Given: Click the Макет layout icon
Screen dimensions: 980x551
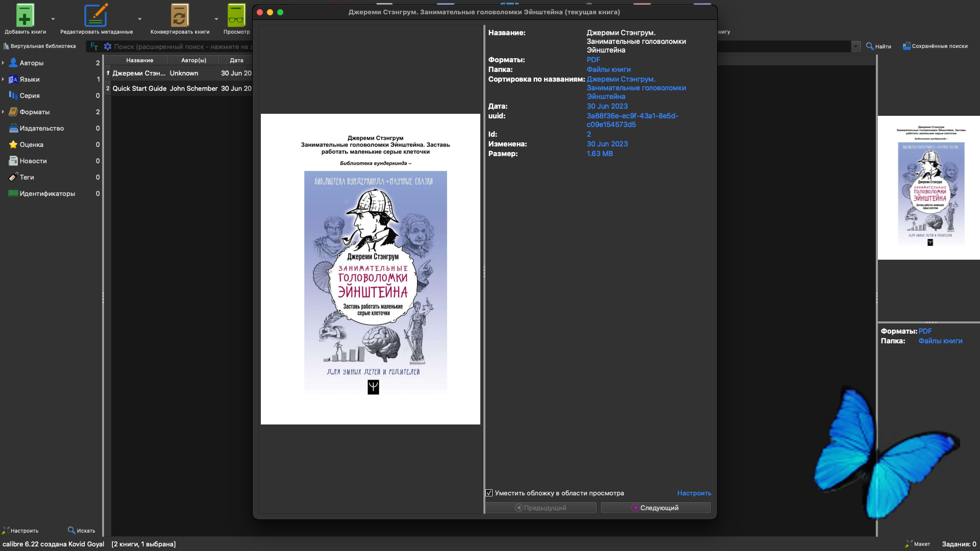Looking at the screenshot, I should [x=909, y=544].
